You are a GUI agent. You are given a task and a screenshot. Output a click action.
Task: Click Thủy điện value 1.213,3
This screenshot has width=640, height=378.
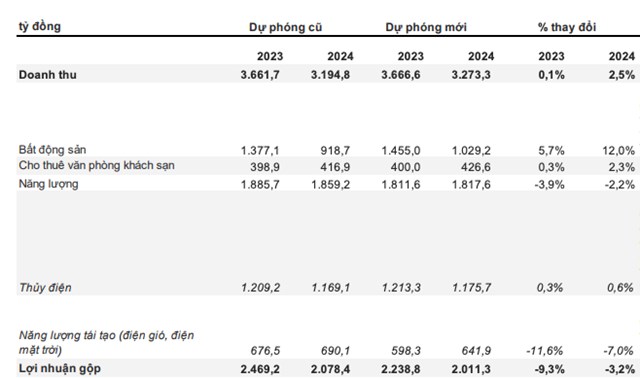[401, 288]
